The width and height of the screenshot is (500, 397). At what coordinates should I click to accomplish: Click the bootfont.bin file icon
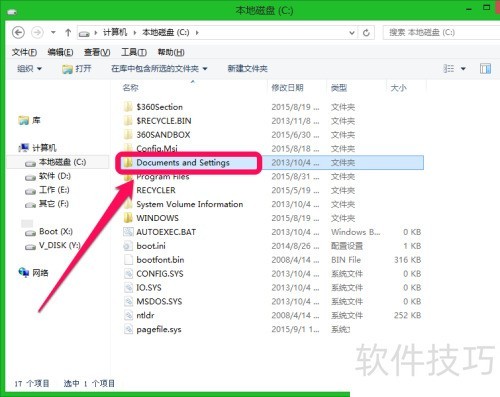[128, 260]
